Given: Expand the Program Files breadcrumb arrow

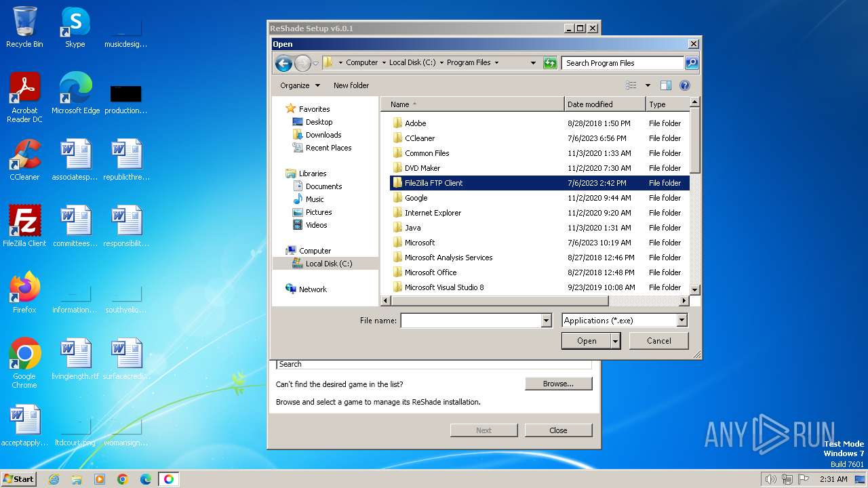Looking at the screenshot, I should (x=496, y=63).
